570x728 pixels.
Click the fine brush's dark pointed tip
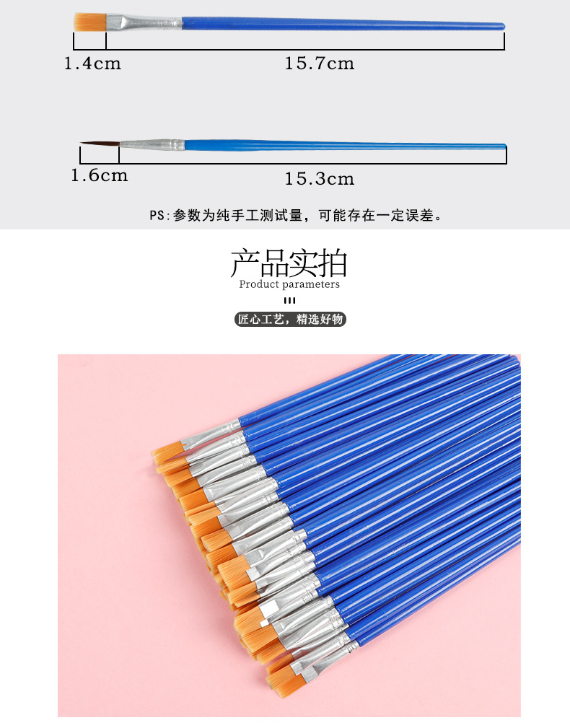100,144
